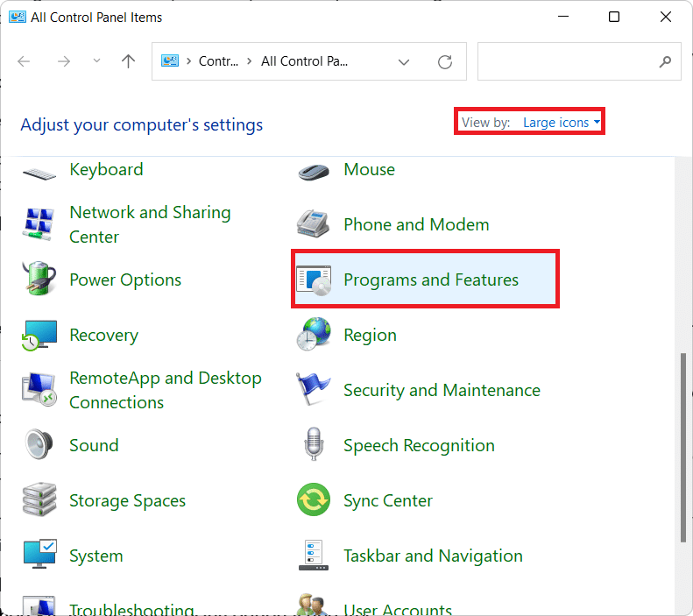
Task: Open the Region globe icon
Action: click(x=313, y=336)
